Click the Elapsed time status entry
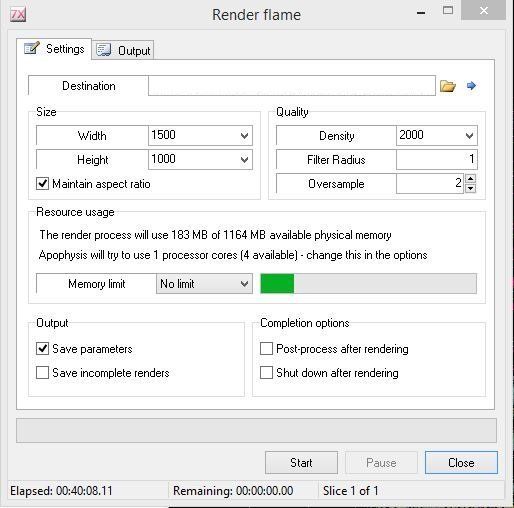Image resolution: width=514 pixels, height=508 pixels. [x=62, y=491]
